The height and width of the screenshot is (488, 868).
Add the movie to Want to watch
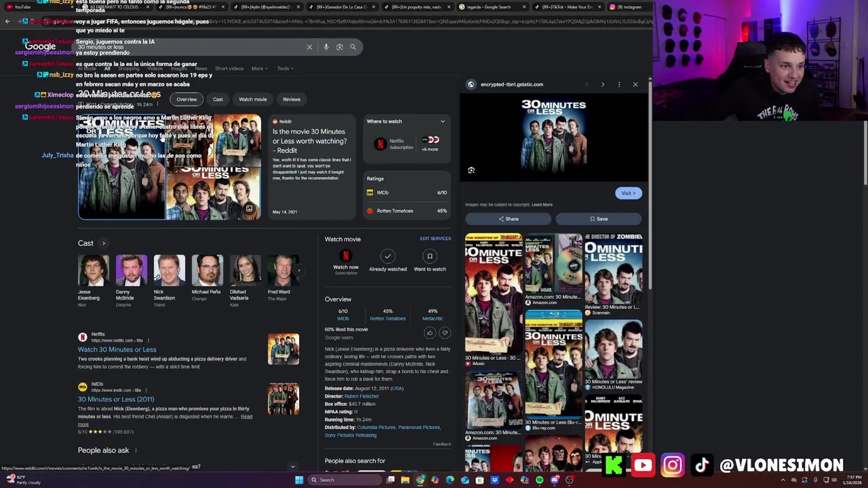(429, 260)
